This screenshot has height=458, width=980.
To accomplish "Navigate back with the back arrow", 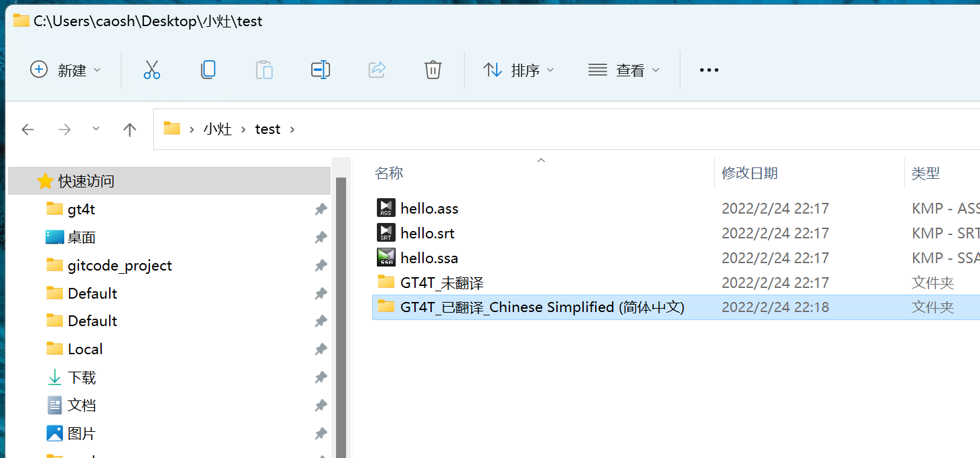I will 27,129.
